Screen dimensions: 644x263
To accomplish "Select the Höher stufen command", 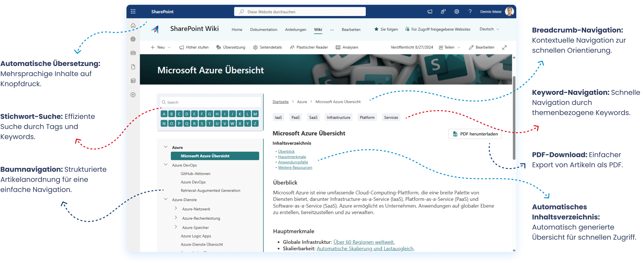I will [194, 47].
